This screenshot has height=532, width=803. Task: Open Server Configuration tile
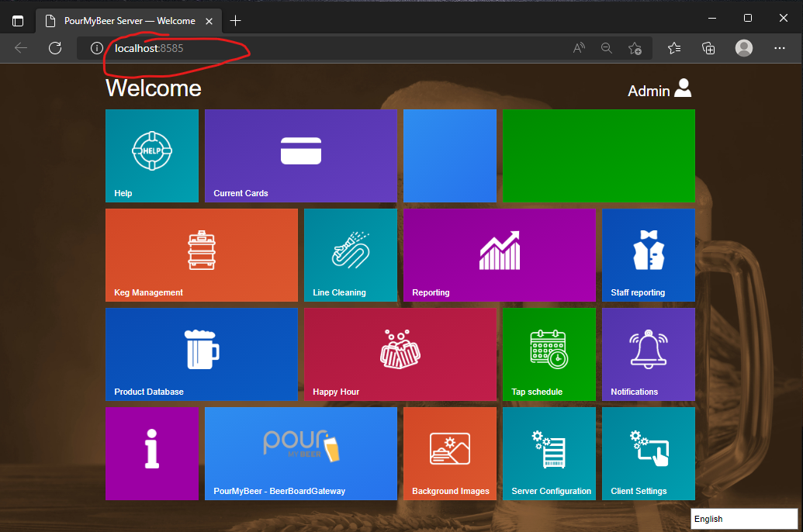click(x=549, y=454)
